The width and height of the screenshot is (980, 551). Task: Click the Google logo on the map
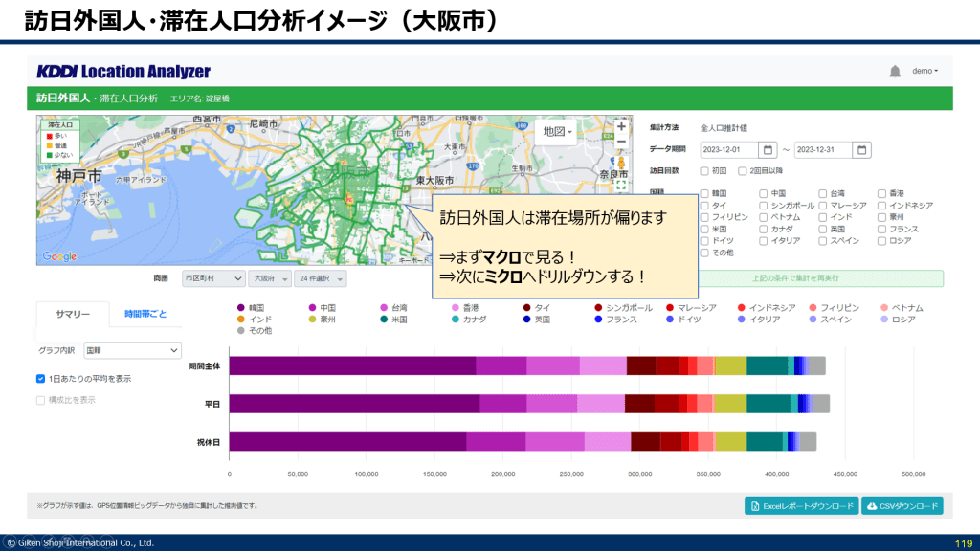(x=59, y=256)
